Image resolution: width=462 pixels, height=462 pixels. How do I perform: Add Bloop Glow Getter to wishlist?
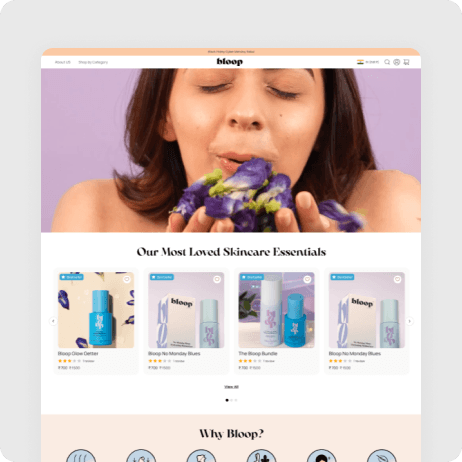click(127, 279)
